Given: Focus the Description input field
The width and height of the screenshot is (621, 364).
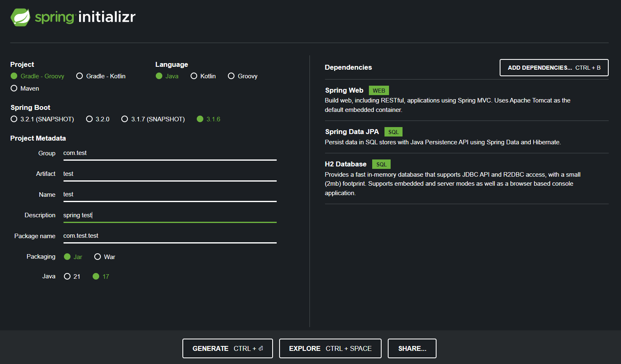Looking at the screenshot, I should click(x=170, y=216).
